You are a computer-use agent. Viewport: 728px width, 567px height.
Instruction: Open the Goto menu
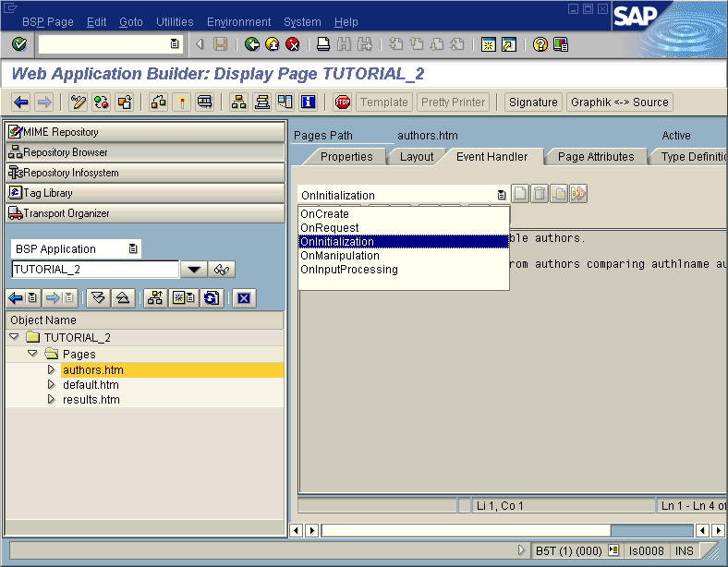(131, 22)
